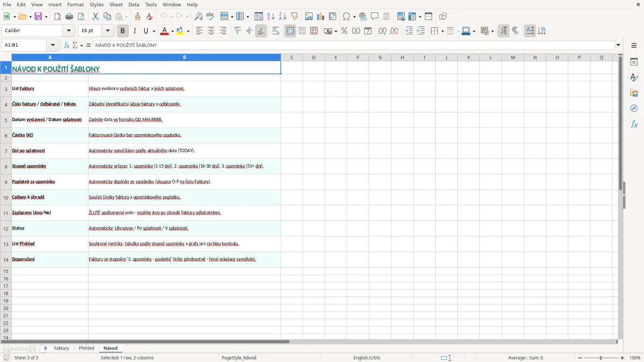Click the Insert Special Character omega icon
The height and width of the screenshot is (362, 644).
[347, 17]
